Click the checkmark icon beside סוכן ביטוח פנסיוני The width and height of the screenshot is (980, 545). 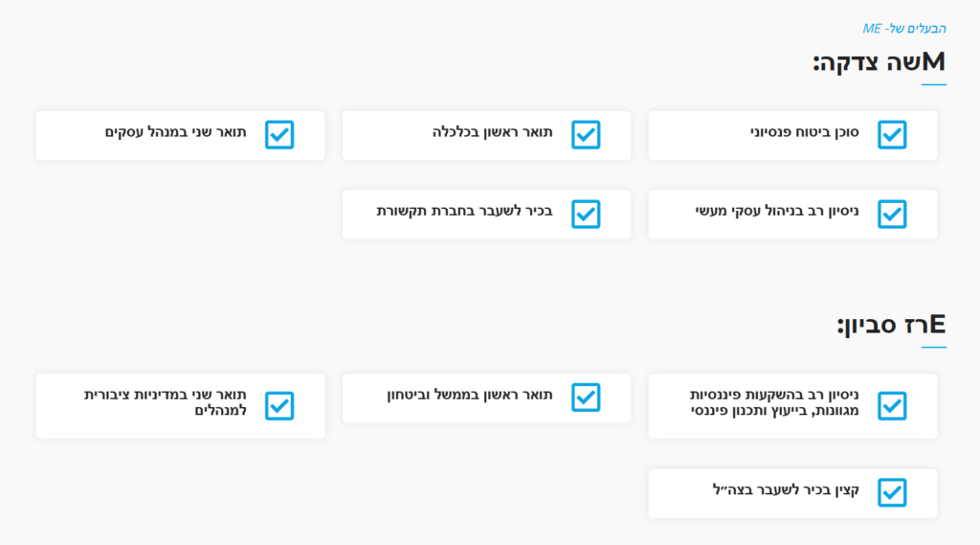click(x=892, y=135)
